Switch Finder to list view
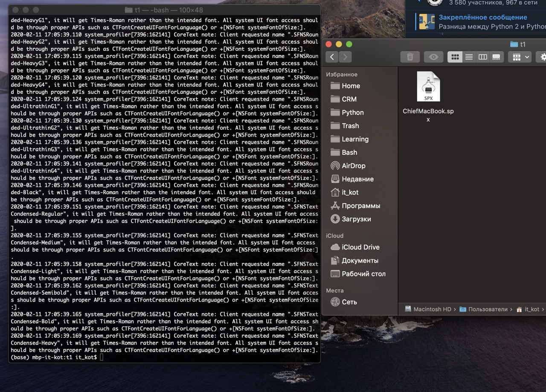 pyautogui.click(x=469, y=57)
